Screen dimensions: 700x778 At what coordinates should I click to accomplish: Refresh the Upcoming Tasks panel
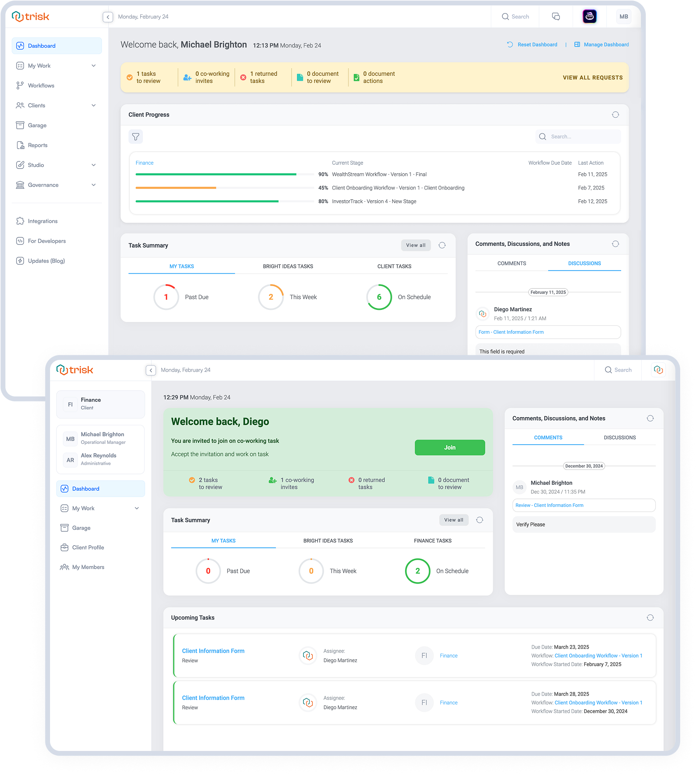650,618
